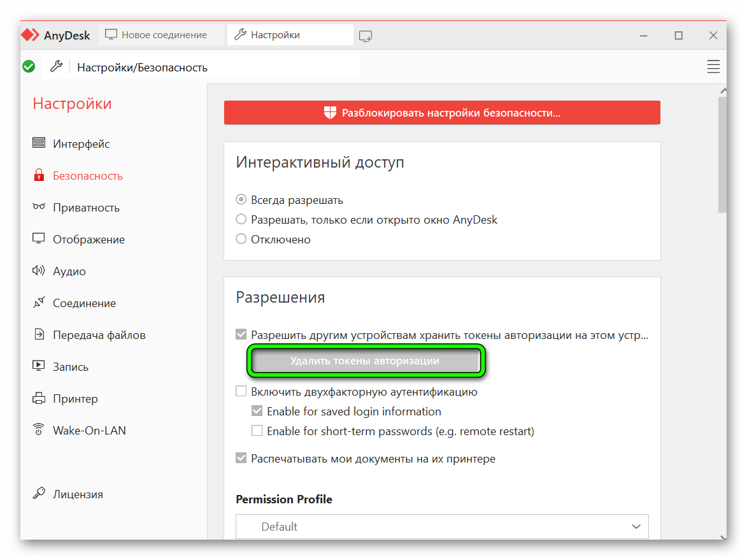
Task: Click Разблокировать настройки безопасности button
Action: point(442,113)
